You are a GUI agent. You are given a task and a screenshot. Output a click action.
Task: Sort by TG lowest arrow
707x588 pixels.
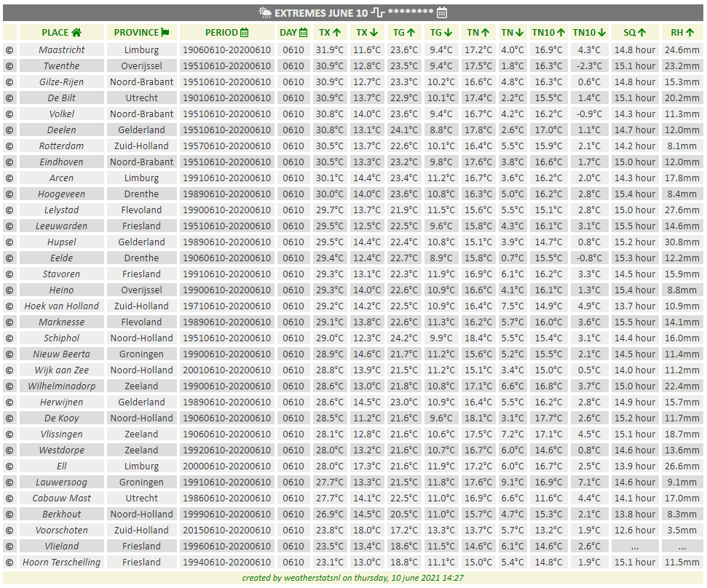pos(448,33)
